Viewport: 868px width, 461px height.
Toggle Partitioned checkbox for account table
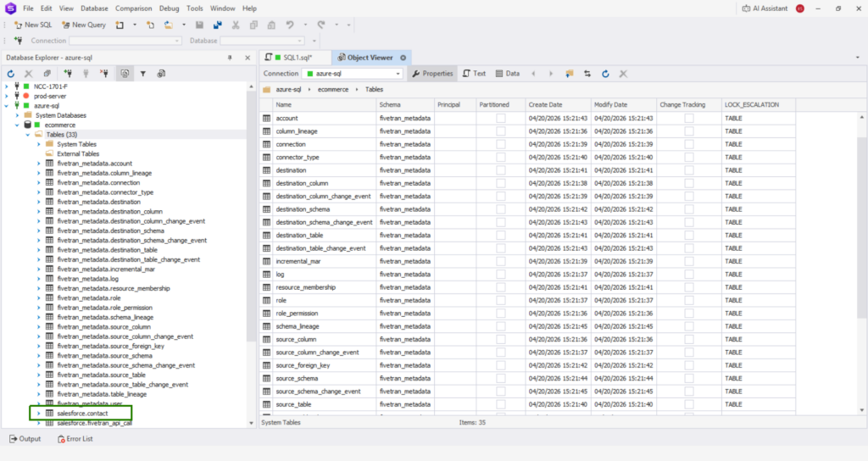click(500, 119)
